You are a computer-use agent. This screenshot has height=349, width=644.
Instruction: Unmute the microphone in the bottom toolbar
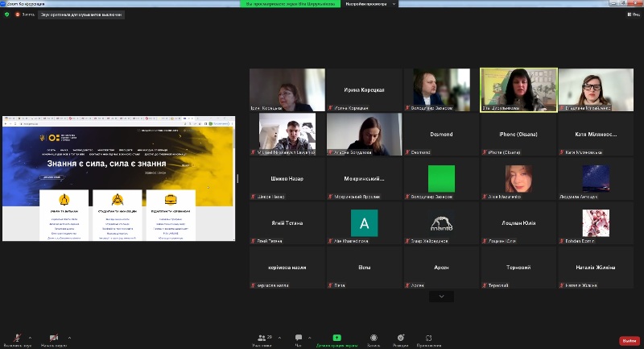pos(17,338)
